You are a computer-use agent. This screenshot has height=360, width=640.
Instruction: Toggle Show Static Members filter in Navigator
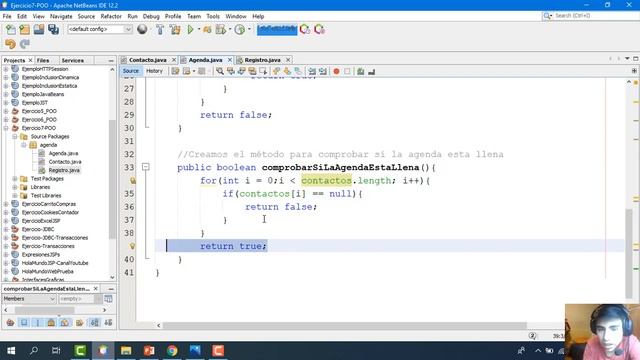pos(38,323)
